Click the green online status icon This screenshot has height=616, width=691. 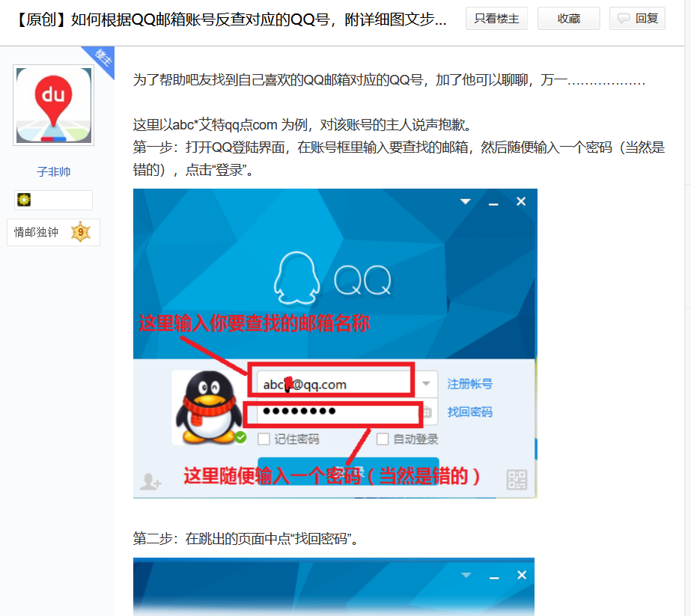[240, 438]
